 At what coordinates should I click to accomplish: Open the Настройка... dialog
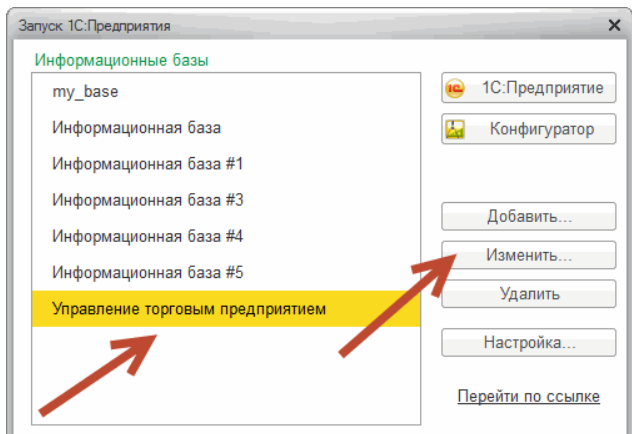pos(528,343)
